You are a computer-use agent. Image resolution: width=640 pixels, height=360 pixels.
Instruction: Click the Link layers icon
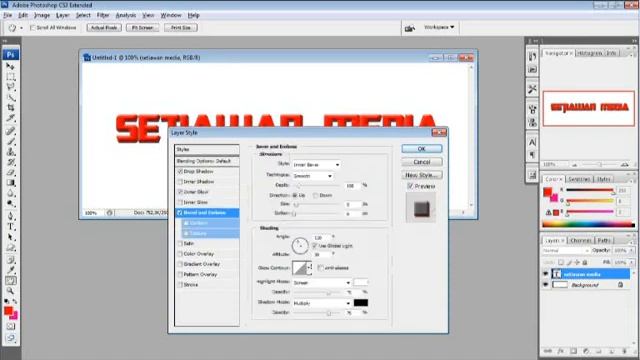click(548, 351)
